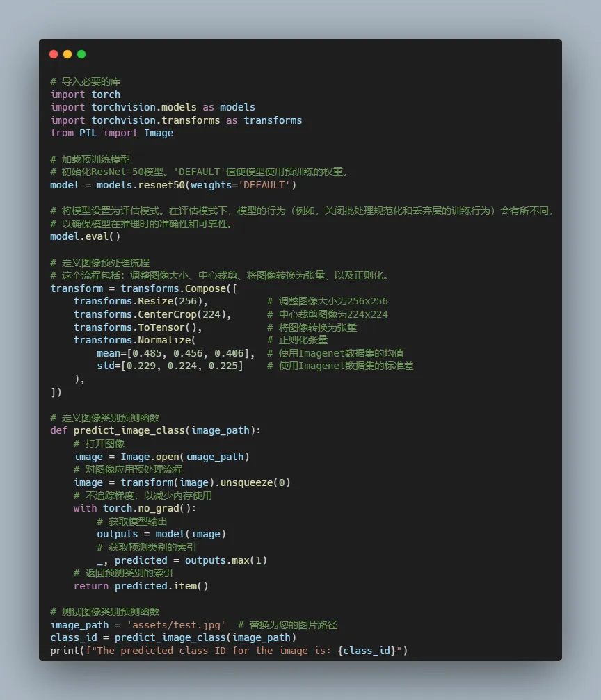The height and width of the screenshot is (700, 601).
Task: Click the green maximize dot
Action: coord(81,54)
